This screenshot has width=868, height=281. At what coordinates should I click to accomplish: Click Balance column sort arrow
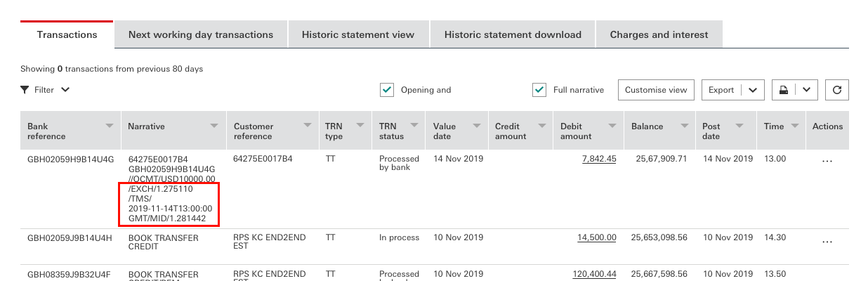[x=684, y=126]
